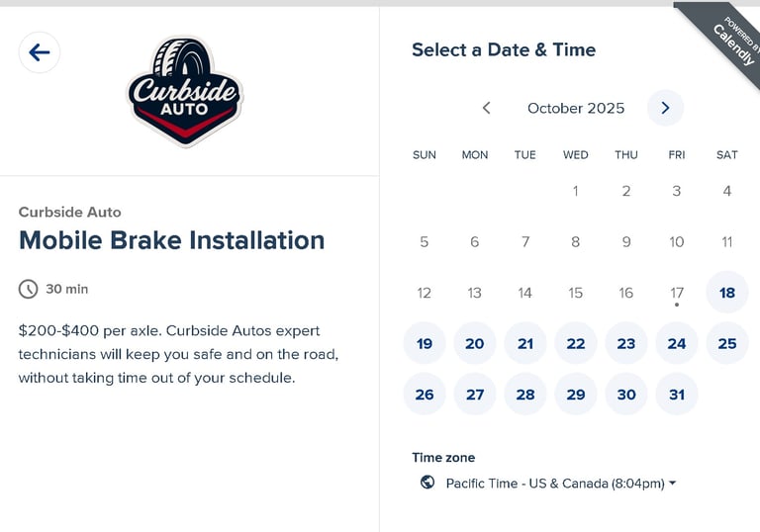The height and width of the screenshot is (532, 760).
Task: Select October 19 on the calendar
Action: pyautogui.click(x=425, y=343)
